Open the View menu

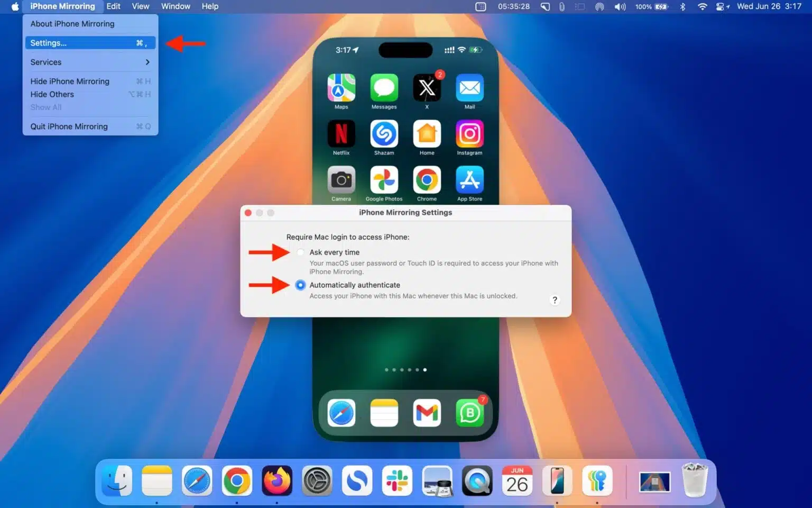141,6
